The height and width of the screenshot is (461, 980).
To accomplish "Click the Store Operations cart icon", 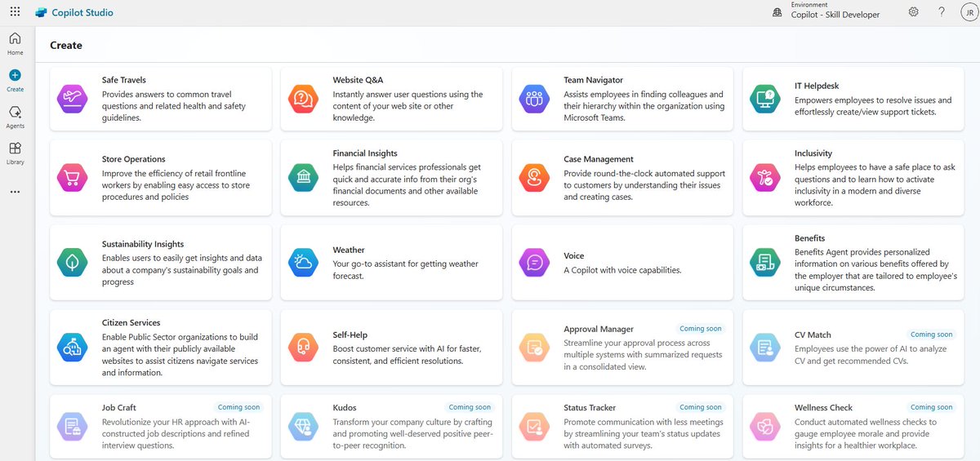I will coord(73,178).
